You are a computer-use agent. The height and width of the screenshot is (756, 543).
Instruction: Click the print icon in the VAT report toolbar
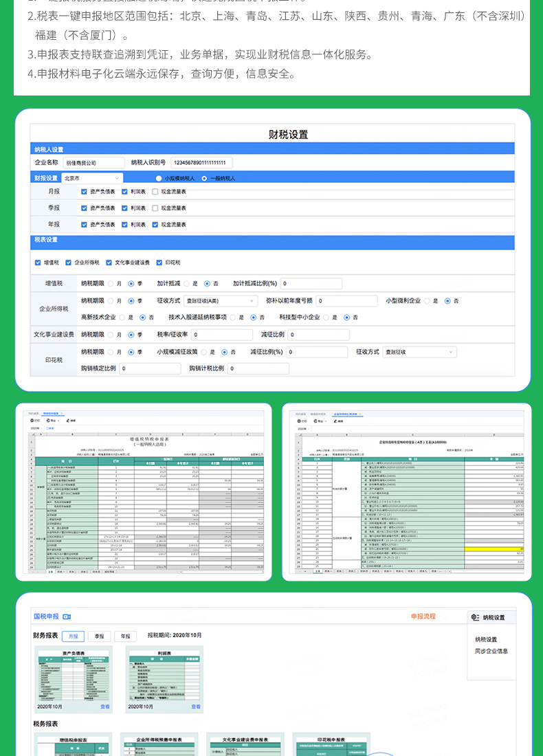click(32, 421)
